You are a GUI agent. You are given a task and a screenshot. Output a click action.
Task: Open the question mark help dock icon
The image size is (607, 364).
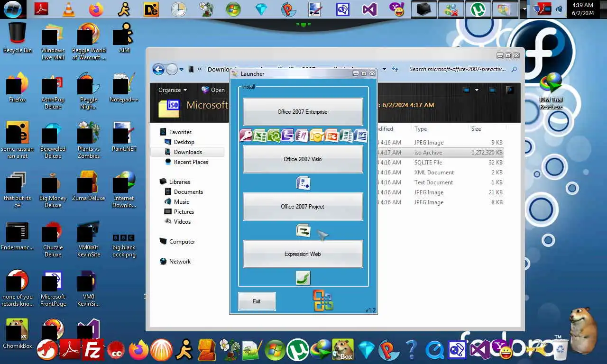point(411,351)
